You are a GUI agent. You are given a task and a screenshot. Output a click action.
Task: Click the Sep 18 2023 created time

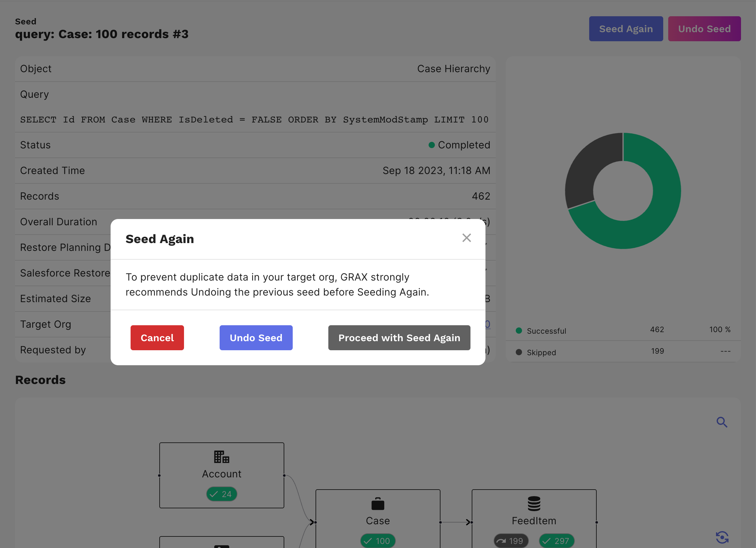[436, 171]
